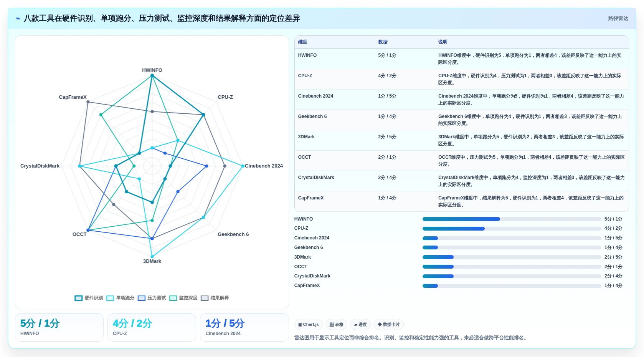Click the Cinebench 2024 radar axis label
The height and width of the screenshot is (357, 644).
[264, 166]
